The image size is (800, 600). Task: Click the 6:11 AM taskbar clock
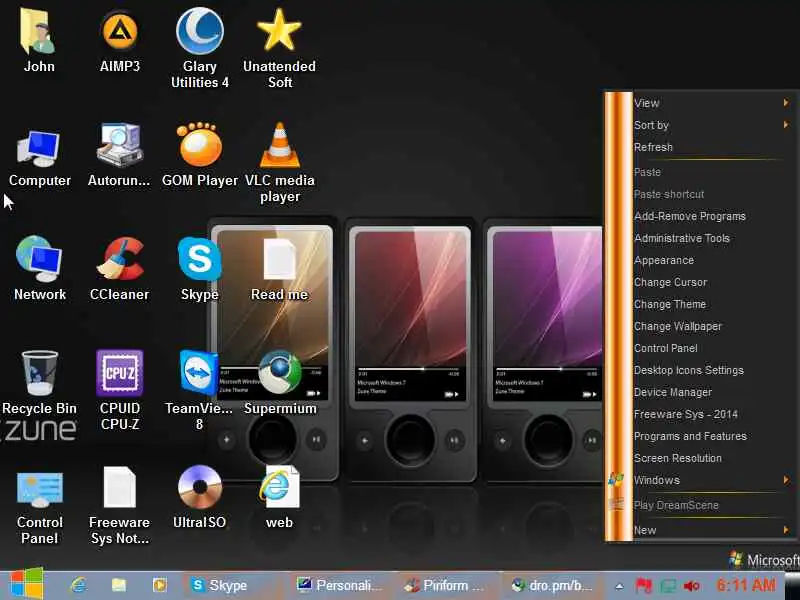click(745, 585)
